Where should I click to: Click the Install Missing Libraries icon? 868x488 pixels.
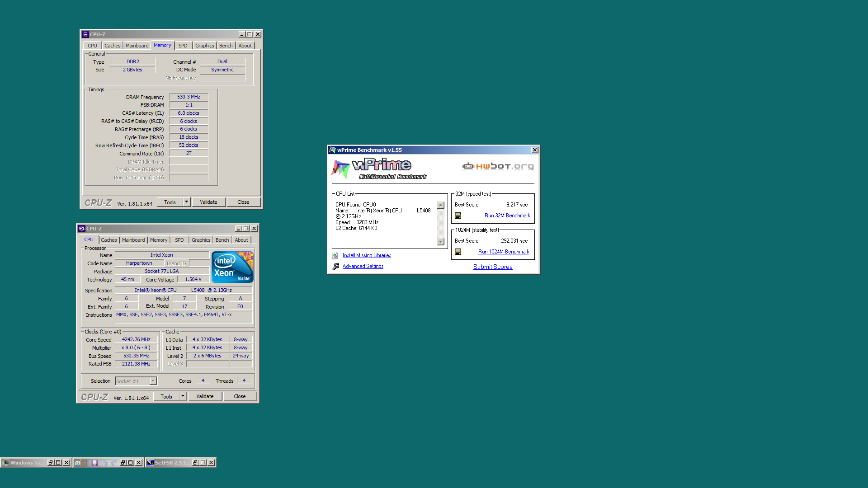tap(335, 256)
